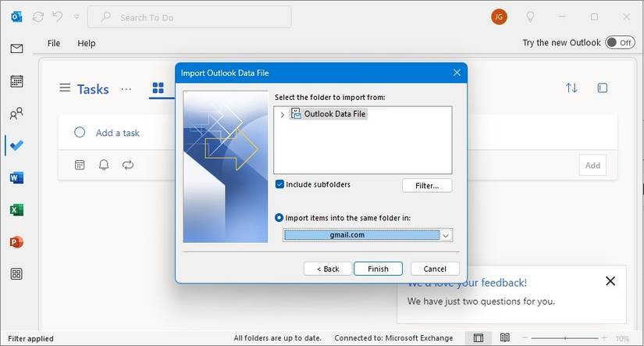Open the Quick Access Toolbar dropdown arrow
The image size is (644, 346).
pyautogui.click(x=76, y=16)
